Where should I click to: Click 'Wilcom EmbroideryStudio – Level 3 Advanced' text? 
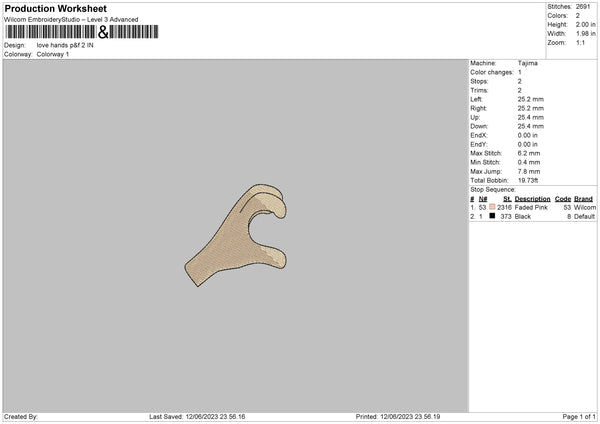(x=71, y=20)
